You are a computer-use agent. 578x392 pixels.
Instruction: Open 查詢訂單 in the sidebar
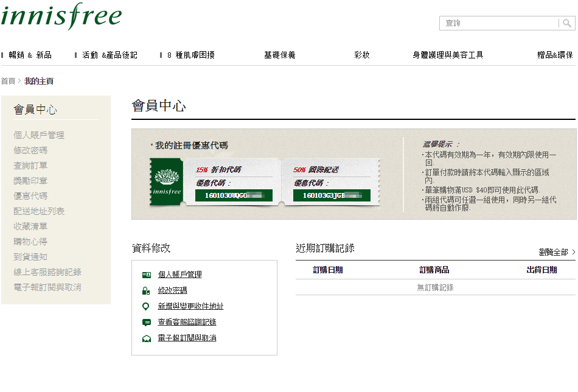(x=30, y=166)
